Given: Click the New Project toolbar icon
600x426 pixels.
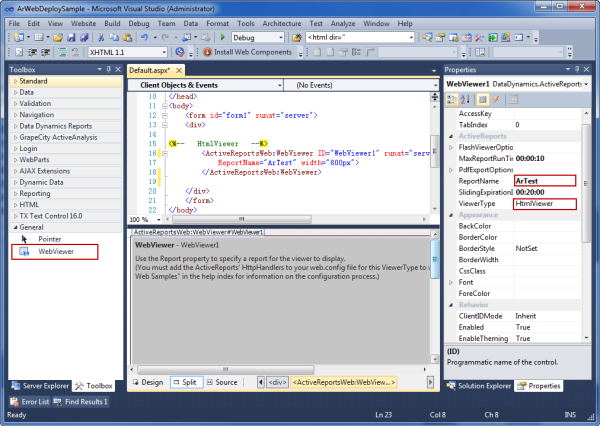Looking at the screenshot, I should 18,38.
